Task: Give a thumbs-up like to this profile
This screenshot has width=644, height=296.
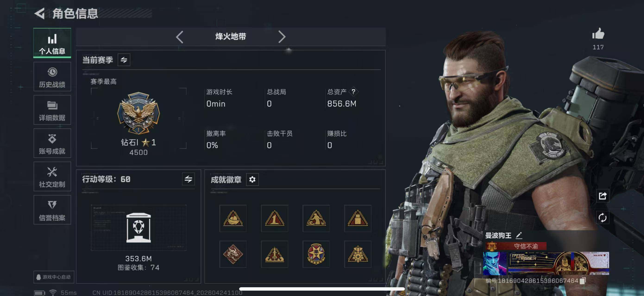Action: click(x=598, y=34)
